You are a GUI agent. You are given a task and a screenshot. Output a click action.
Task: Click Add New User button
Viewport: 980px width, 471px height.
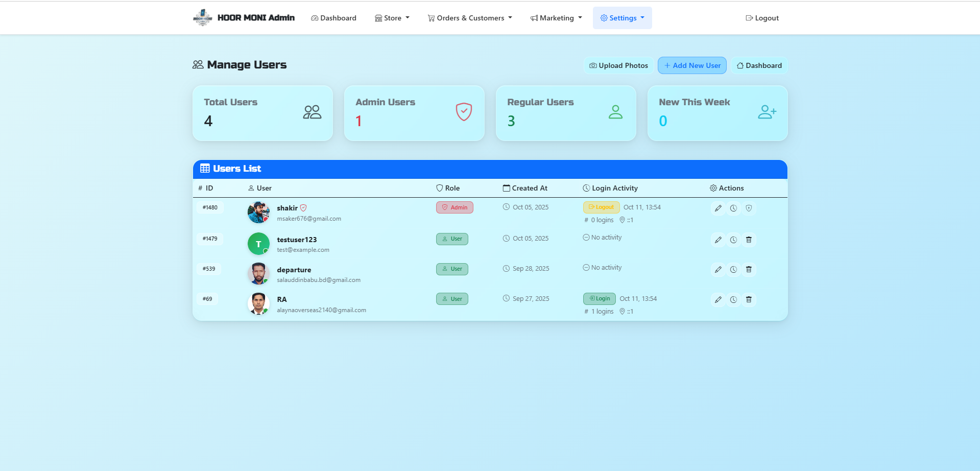coord(692,65)
